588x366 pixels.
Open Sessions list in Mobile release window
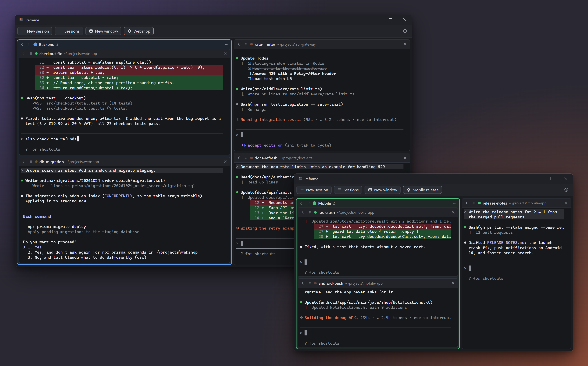click(348, 190)
